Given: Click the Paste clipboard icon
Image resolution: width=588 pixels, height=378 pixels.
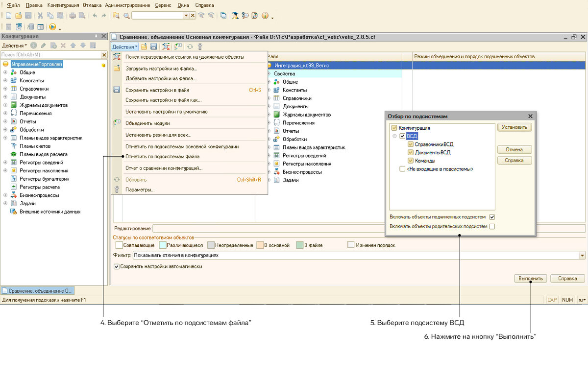Looking at the screenshot, I should coord(61,16).
